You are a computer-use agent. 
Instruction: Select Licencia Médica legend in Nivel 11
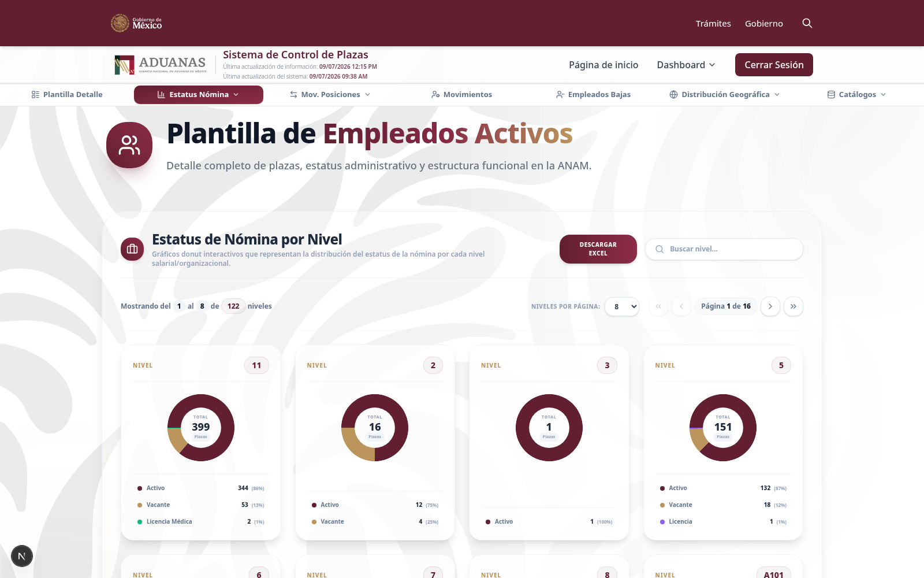tap(201, 522)
